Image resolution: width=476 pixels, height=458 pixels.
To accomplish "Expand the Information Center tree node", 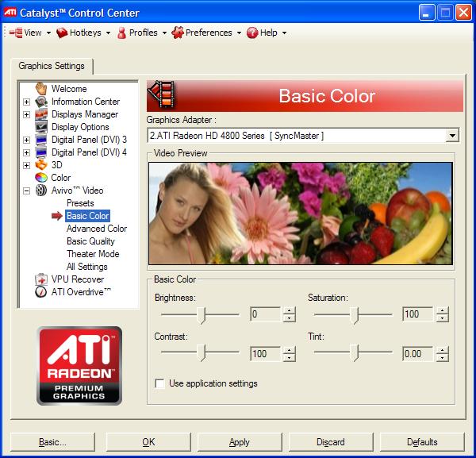I will pyautogui.click(x=27, y=102).
